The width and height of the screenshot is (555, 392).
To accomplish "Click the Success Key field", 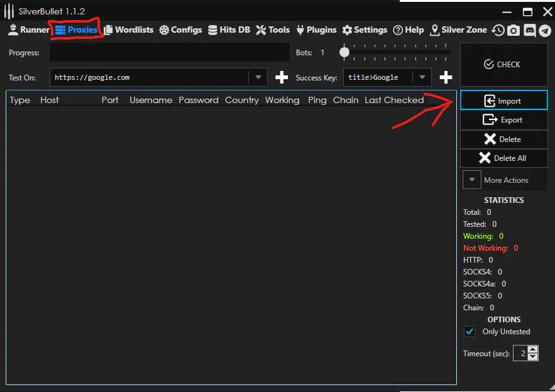I will point(378,77).
